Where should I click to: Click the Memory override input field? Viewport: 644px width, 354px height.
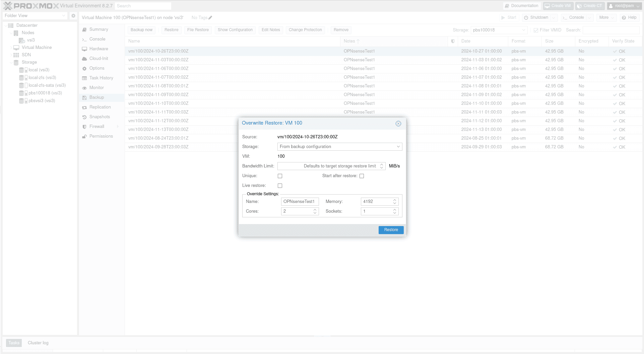click(x=376, y=202)
